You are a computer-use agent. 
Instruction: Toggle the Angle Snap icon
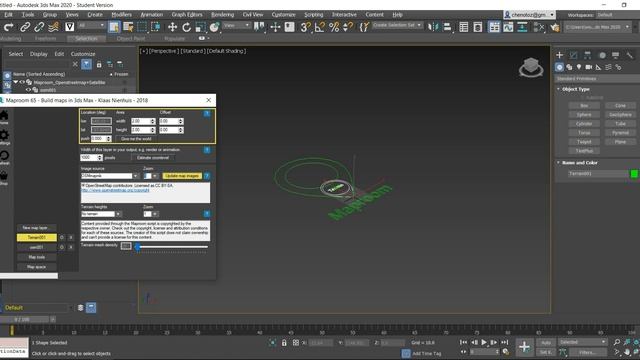320,27
